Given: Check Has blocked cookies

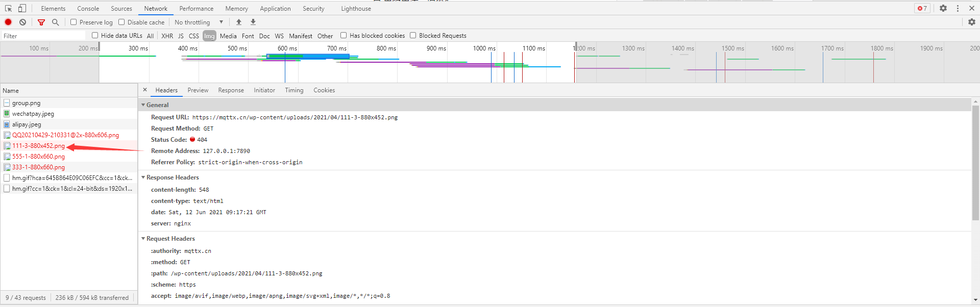Looking at the screenshot, I should pos(344,35).
